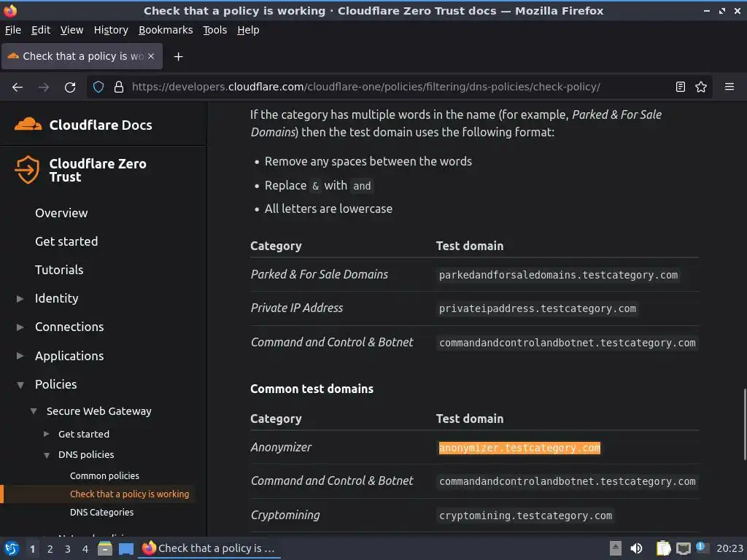Image resolution: width=747 pixels, height=560 pixels.
Task: Open the Tutorials sidebar link
Action: tap(59, 270)
